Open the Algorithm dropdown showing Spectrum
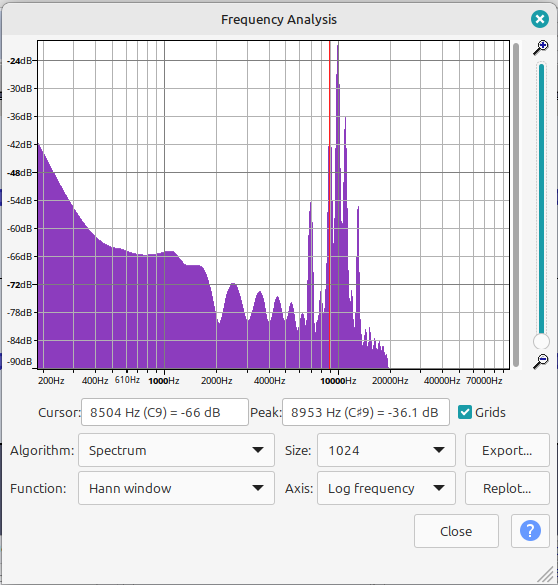Screen dimensions: 558x585 point(176,450)
